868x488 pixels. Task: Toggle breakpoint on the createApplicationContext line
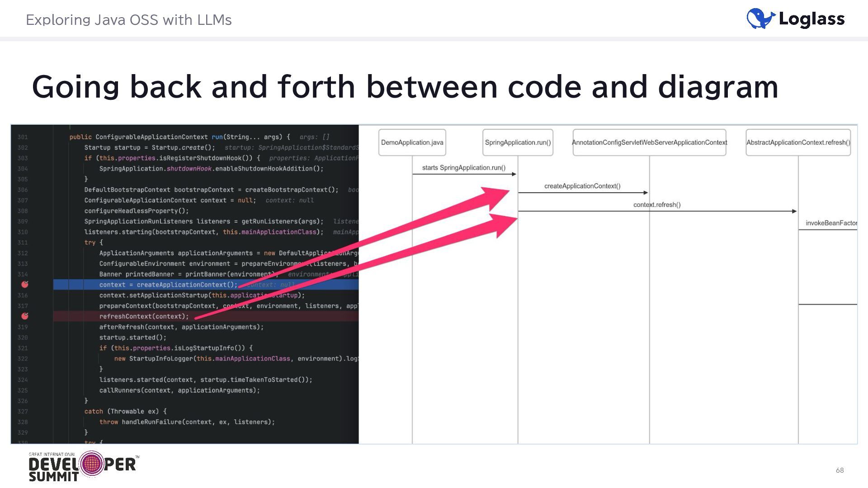coord(25,284)
